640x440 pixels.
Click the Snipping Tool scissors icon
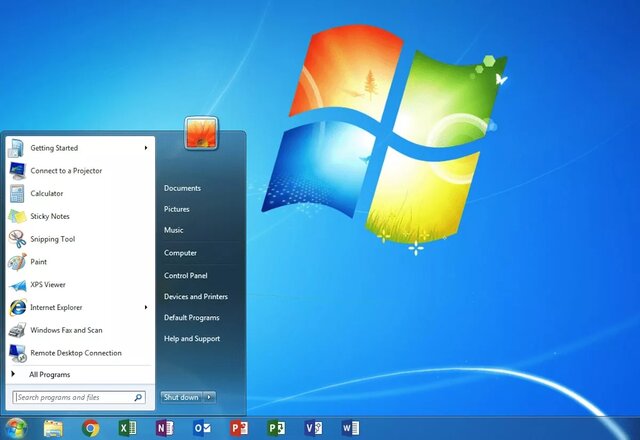point(17,239)
